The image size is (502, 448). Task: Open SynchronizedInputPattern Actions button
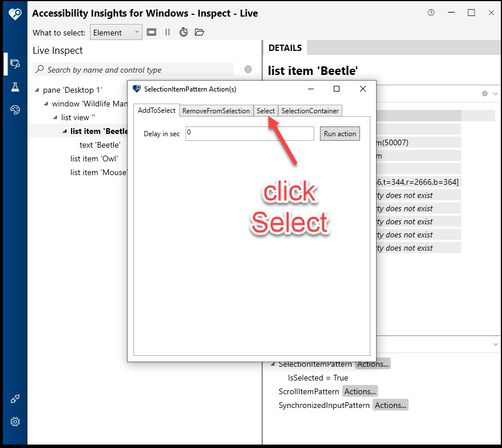pyautogui.click(x=390, y=405)
